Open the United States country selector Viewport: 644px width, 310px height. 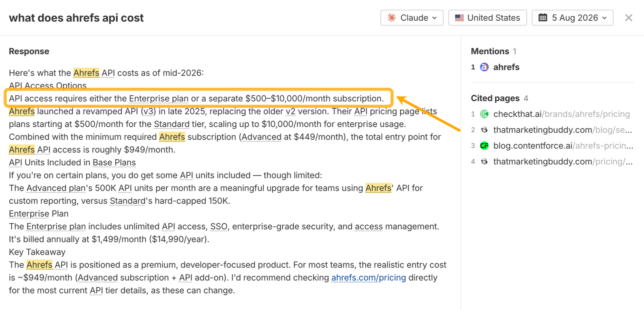pos(487,18)
